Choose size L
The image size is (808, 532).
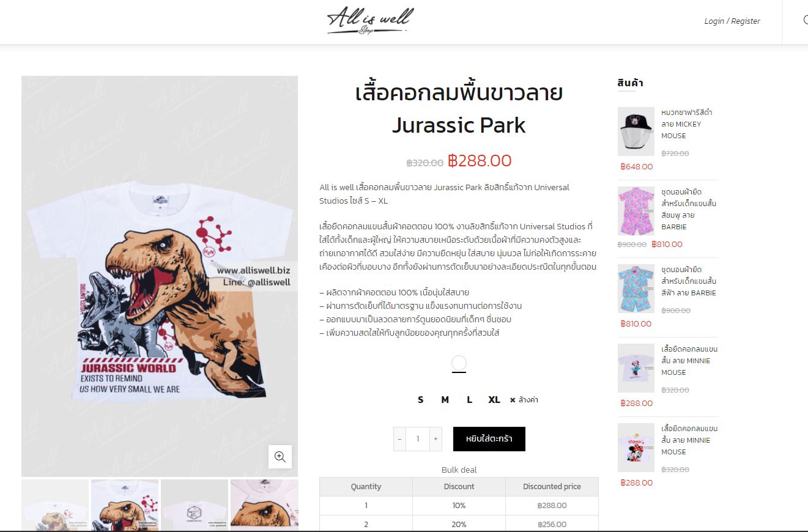469,400
